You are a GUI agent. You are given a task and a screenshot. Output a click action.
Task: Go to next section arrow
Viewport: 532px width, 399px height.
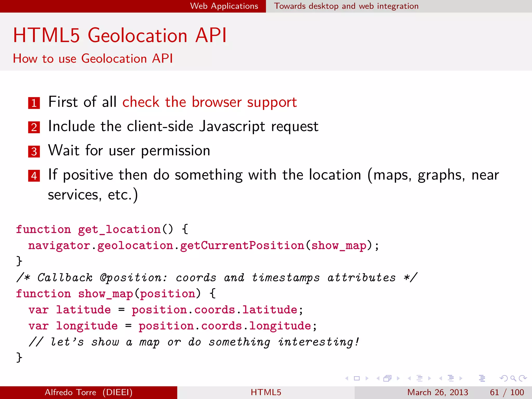[461, 378]
